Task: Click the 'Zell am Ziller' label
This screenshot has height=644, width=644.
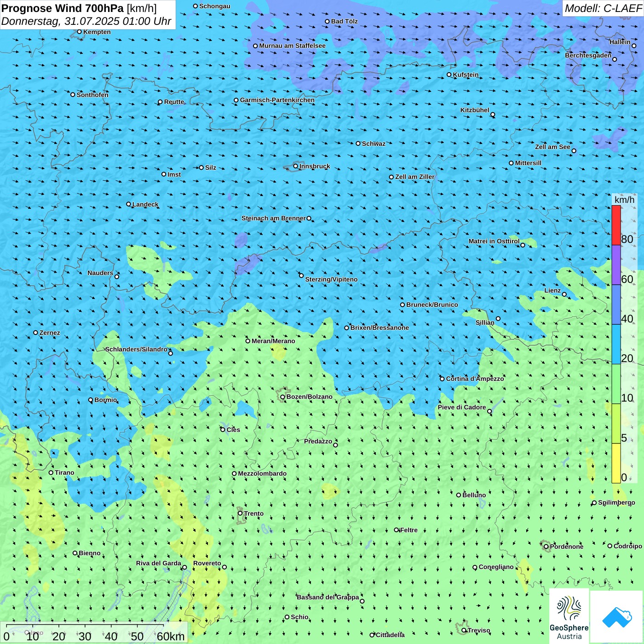Action: point(415,177)
